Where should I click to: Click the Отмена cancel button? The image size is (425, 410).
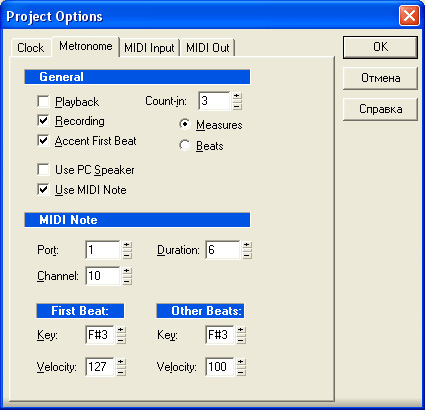tap(380, 78)
